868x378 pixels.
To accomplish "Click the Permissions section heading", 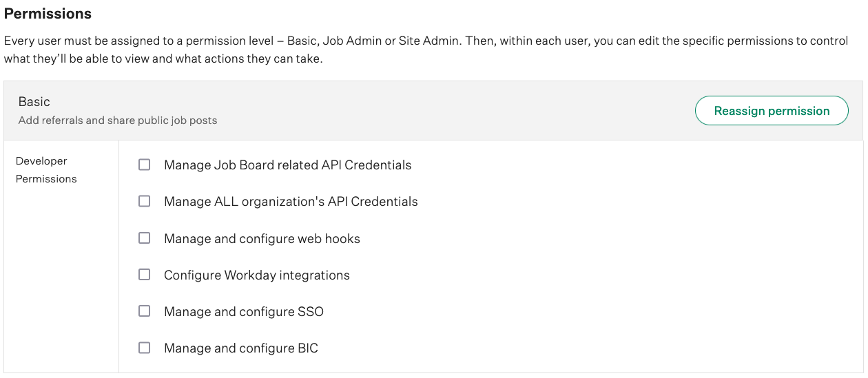I will (48, 14).
